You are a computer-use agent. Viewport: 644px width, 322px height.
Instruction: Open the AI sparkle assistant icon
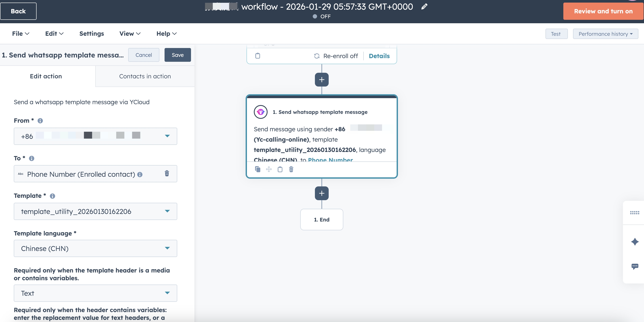[x=635, y=242]
